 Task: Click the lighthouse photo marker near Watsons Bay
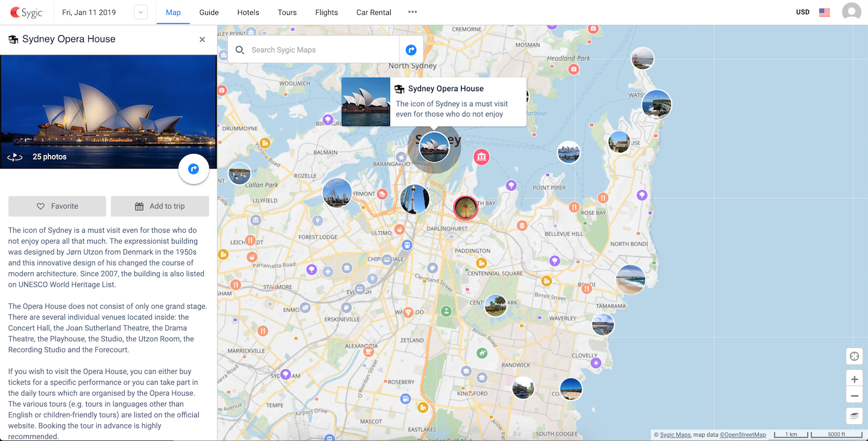643,59
